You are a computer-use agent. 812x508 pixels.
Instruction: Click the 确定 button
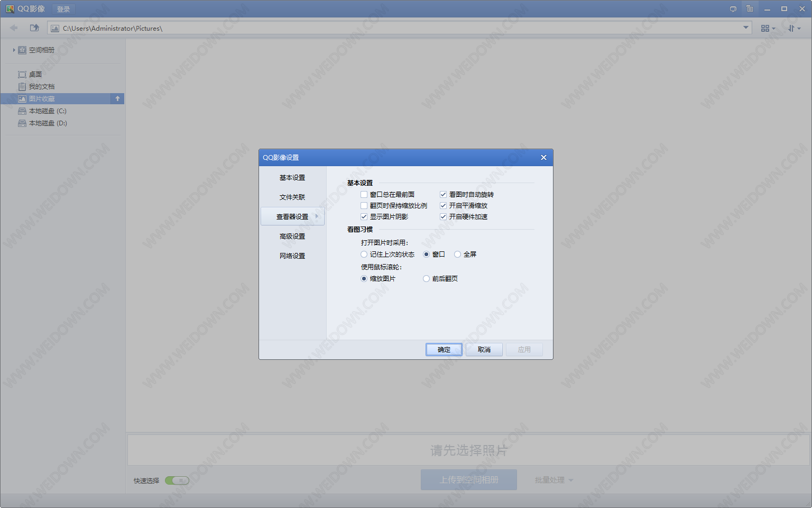pyautogui.click(x=444, y=350)
